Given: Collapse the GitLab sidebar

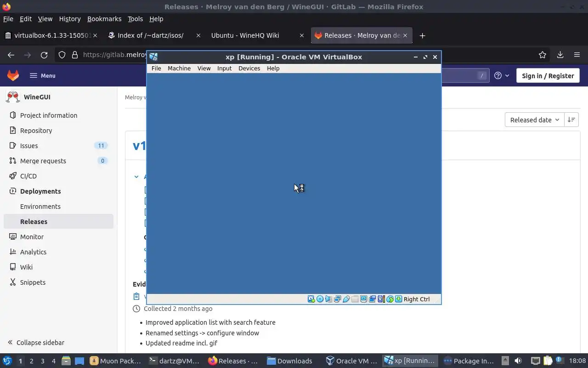Looking at the screenshot, I should [x=36, y=343].
